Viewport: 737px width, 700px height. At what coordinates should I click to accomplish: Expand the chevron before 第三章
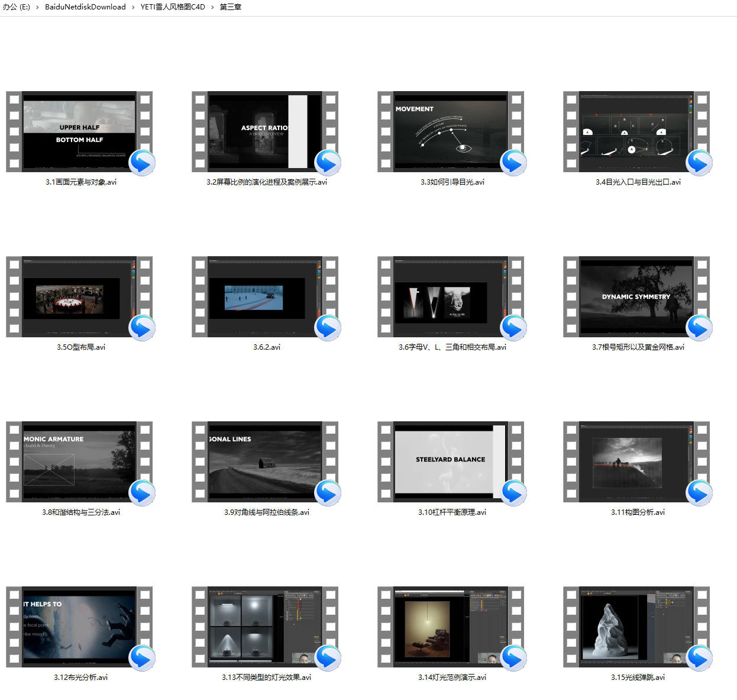[212, 7]
